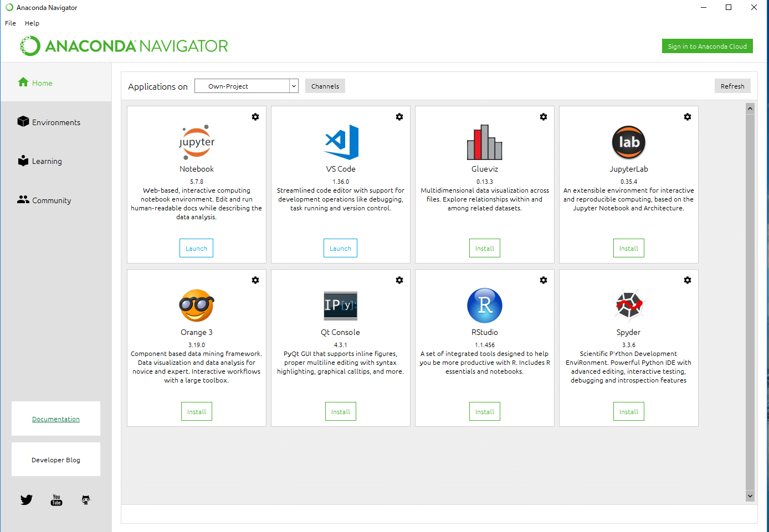Click the VS Code logo
769x532 pixels.
341,142
